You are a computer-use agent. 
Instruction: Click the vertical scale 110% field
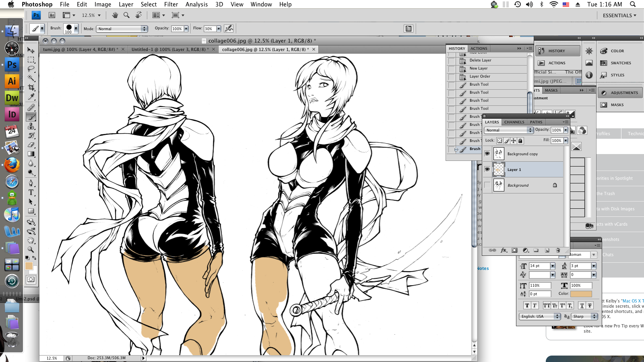pos(540,286)
